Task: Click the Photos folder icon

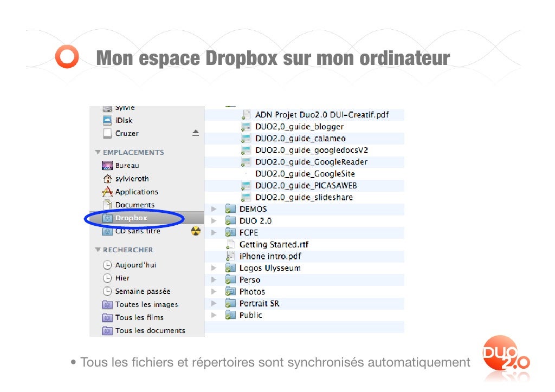Action: [x=230, y=292]
